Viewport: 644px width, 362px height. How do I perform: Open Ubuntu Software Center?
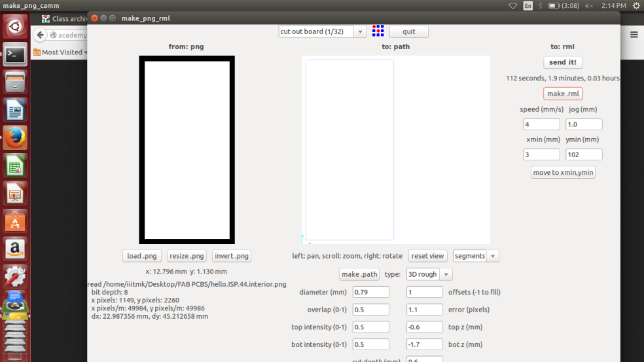pyautogui.click(x=15, y=221)
